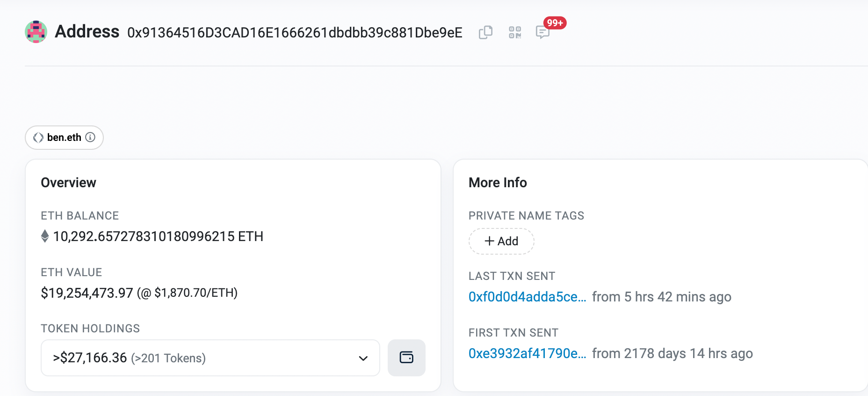868x396 pixels.
Task: Open last sent transaction 0xf0d0d4adda5ce
Action: [527, 297]
